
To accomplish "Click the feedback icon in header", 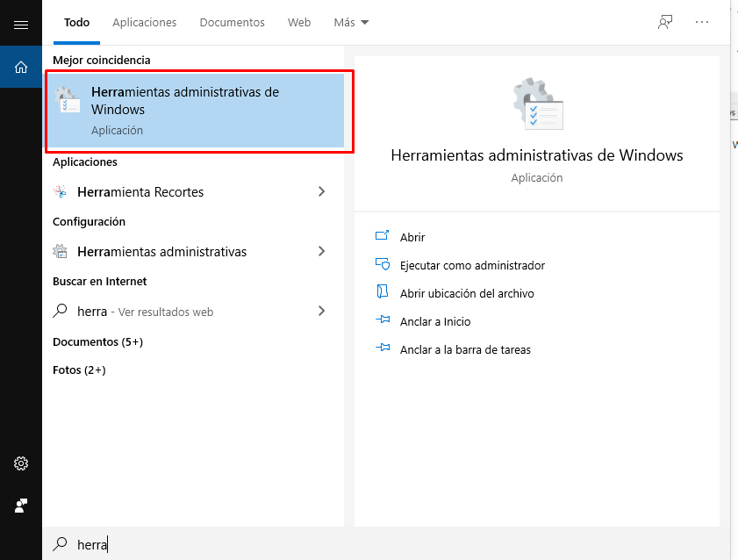I will tap(665, 23).
